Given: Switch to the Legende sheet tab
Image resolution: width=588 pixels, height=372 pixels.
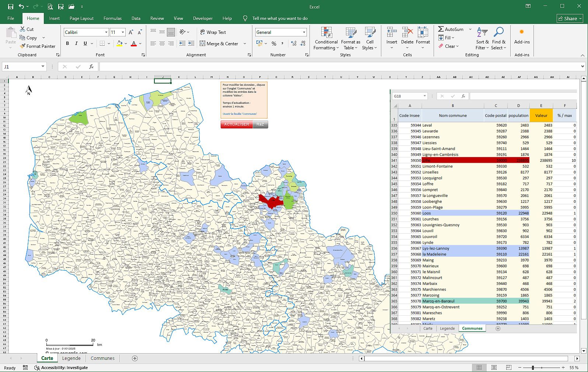Looking at the screenshot, I should click(x=71, y=358).
